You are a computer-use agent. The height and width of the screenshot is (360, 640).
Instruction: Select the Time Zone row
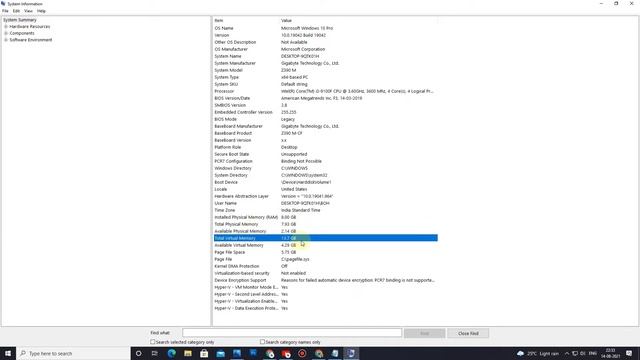[325, 210]
